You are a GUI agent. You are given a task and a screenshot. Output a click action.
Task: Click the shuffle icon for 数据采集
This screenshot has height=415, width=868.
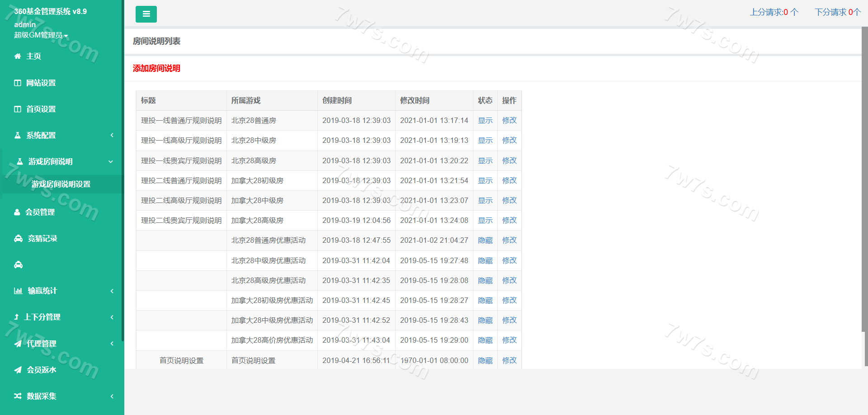click(18, 396)
